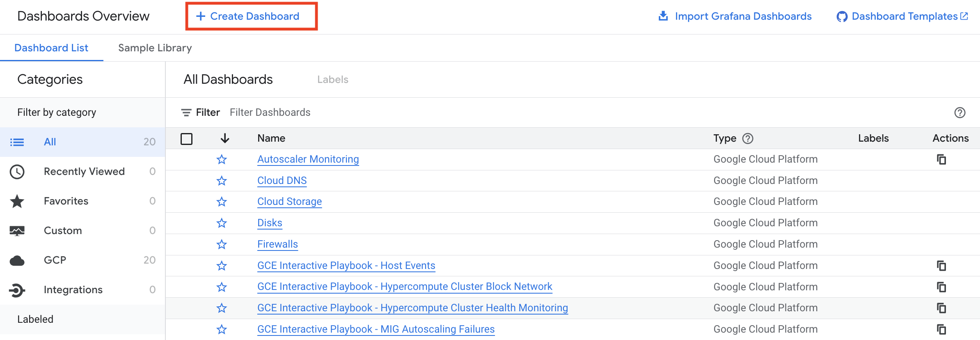Click the Custom dashboards monitor icon
This screenshot has width=980, height=340.
[x=17, y=231]
